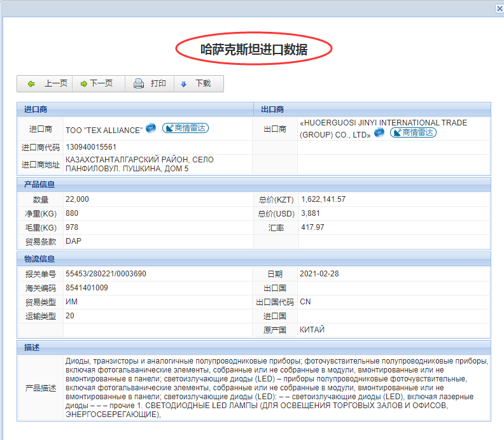Click importer address КАЗАХСТАНТАЛГАРСКИЙ РАЙОН
This screenshot has width=504, height=440.
point(139,164)
